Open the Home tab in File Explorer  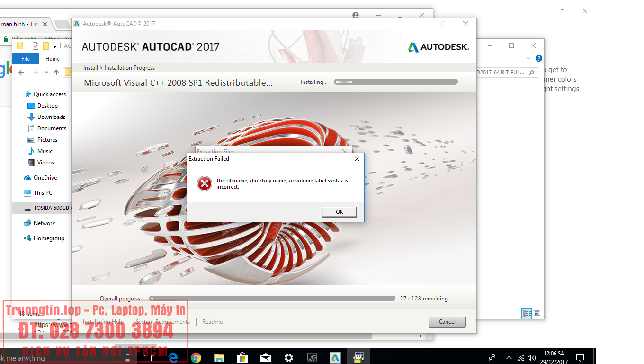[53, 59]
